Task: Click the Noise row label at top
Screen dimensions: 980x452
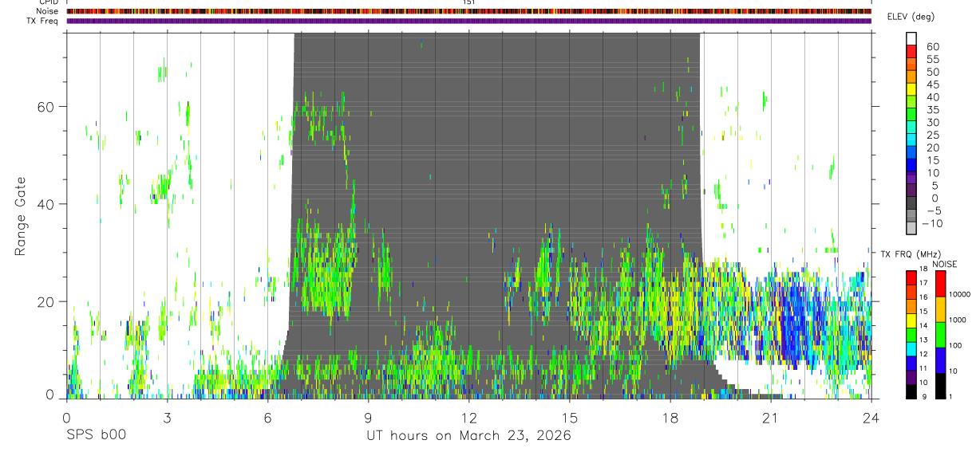Action: [49, 11]
